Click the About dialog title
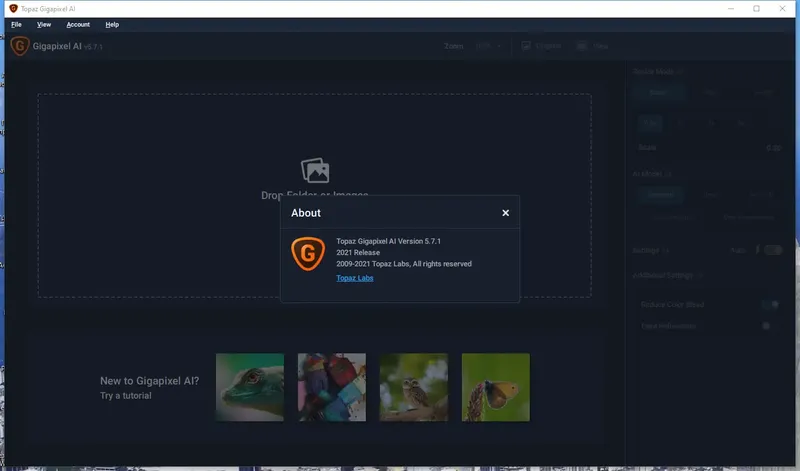This screenshot has width=800, height=471. [x=306, y=213]
